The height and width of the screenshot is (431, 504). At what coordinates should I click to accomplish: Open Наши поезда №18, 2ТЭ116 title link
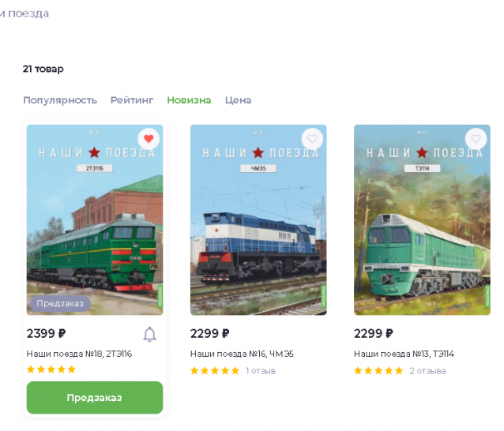click(79, 354)
